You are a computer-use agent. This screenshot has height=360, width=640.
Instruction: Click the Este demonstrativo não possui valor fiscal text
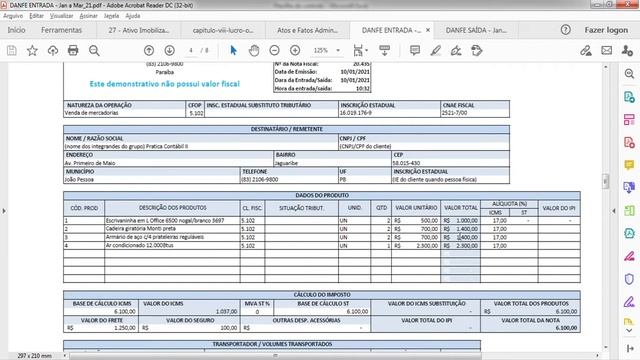(x=164, y=84)
